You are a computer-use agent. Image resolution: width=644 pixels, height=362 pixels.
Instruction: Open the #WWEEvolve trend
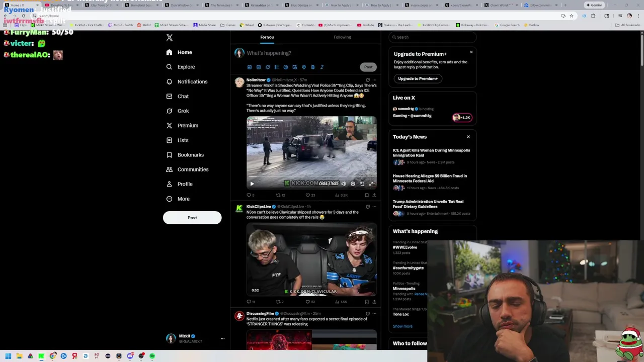tap(405, 247)
